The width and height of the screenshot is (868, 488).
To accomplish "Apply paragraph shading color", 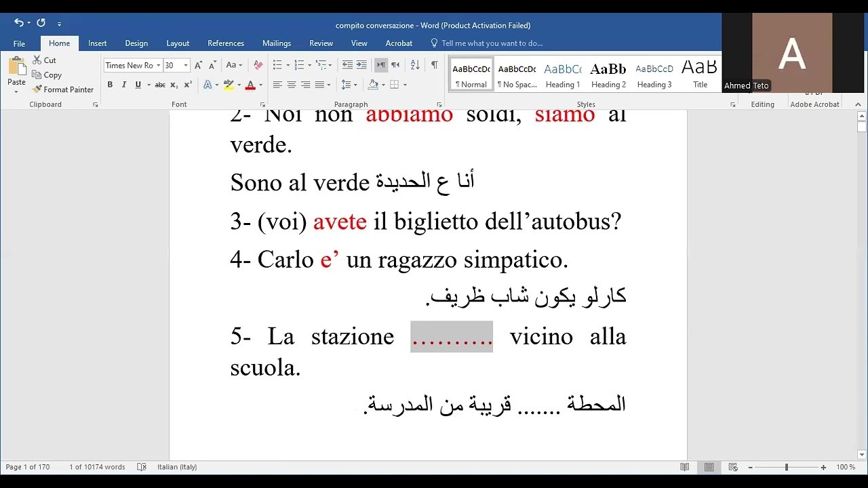I will [x=372, y=85].
